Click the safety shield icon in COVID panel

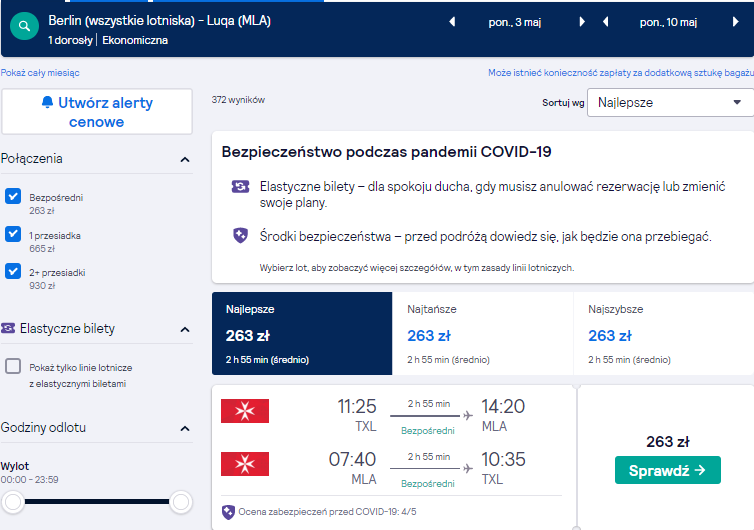(240, 236)
